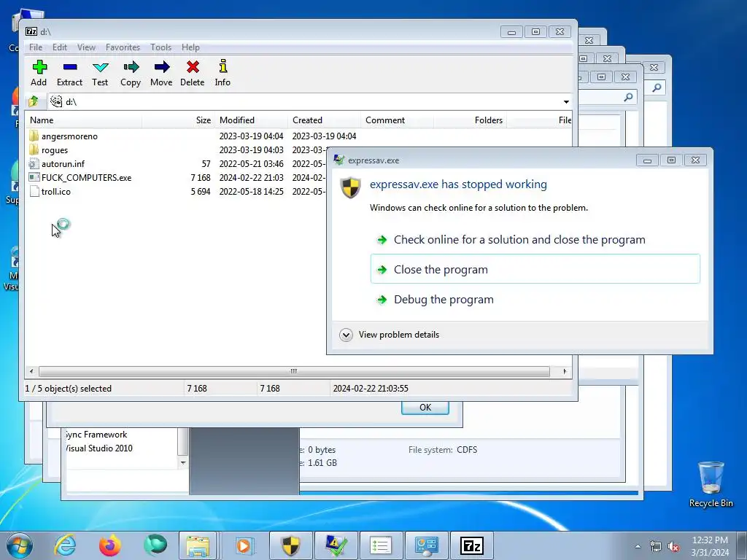Click the horizontal scrollbar thumb in the file list

[294, 371]
